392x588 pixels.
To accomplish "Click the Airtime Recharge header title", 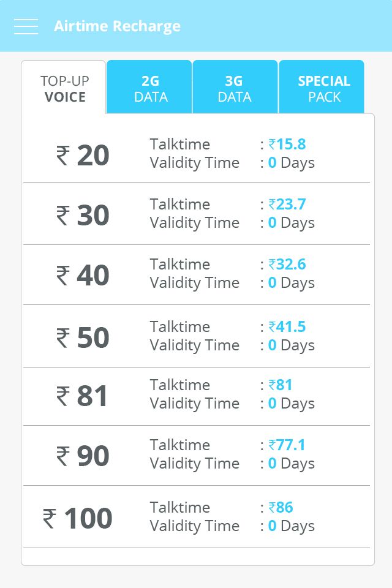I will click(x=117, y=26).
